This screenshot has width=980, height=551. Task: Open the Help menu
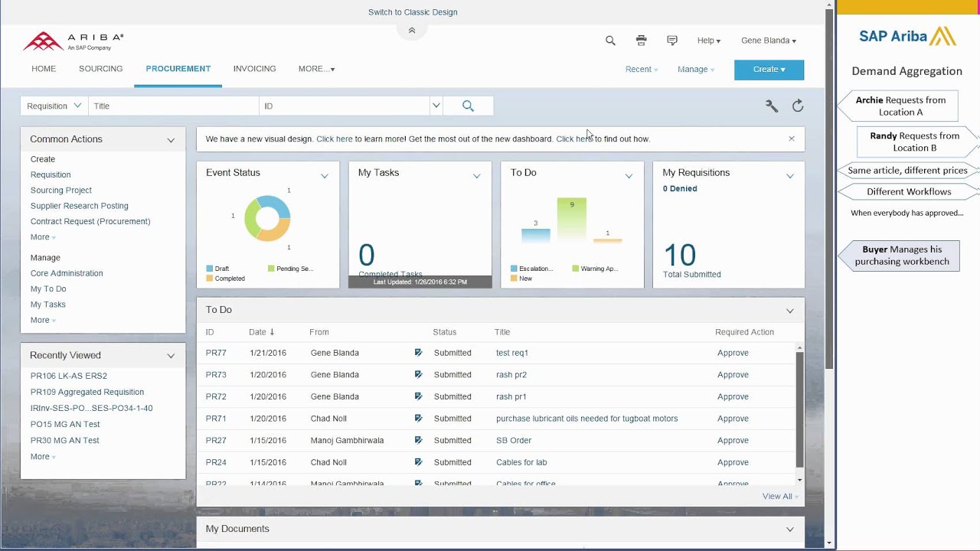pos(709,41)
